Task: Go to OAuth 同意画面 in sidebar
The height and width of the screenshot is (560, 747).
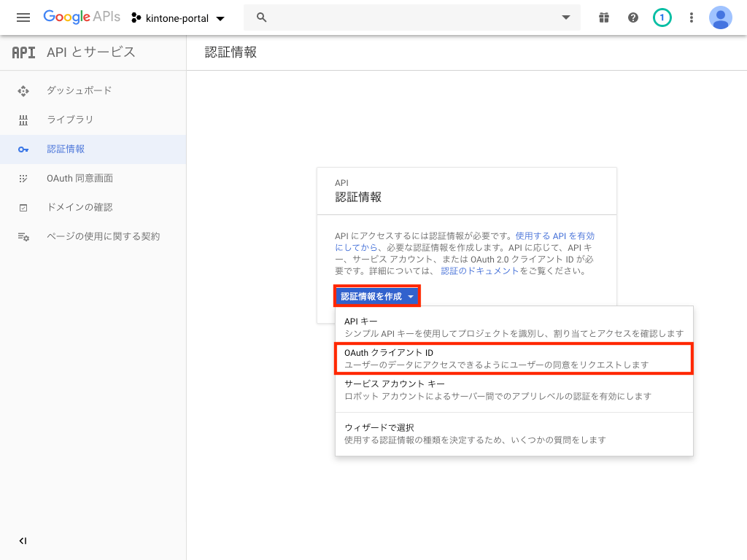Action: coord(80,178)
